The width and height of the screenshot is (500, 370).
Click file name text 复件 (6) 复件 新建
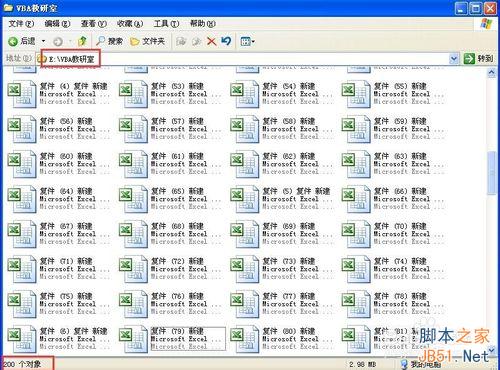(73, 331)
